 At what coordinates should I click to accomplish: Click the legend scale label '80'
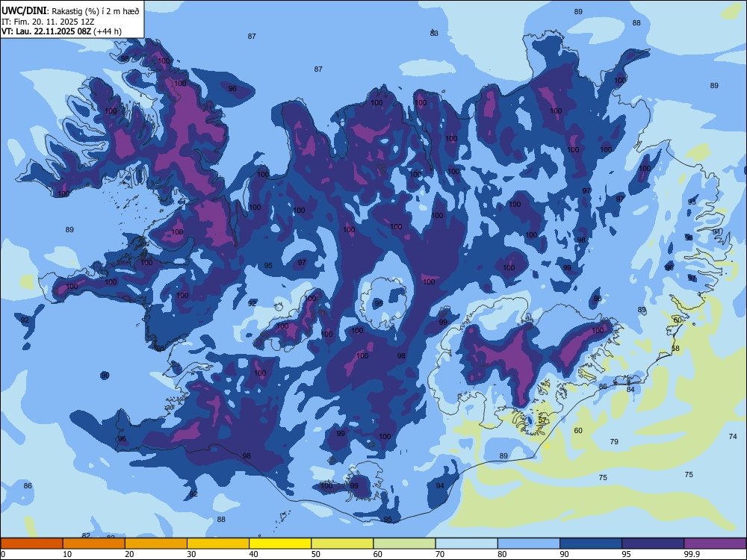click(x=502, y=554)
